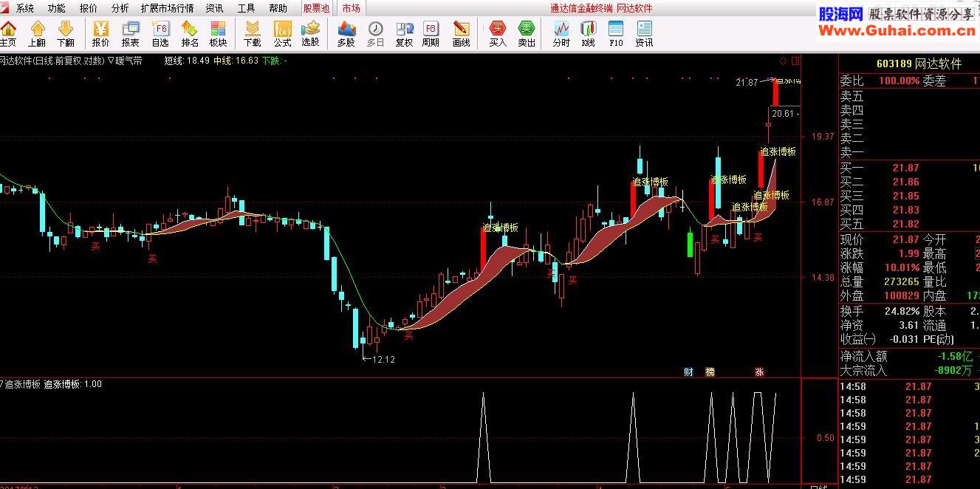Screen dimensions: 980x489
Task: Open the 分析 menu
Action: (x=120, y=8)
